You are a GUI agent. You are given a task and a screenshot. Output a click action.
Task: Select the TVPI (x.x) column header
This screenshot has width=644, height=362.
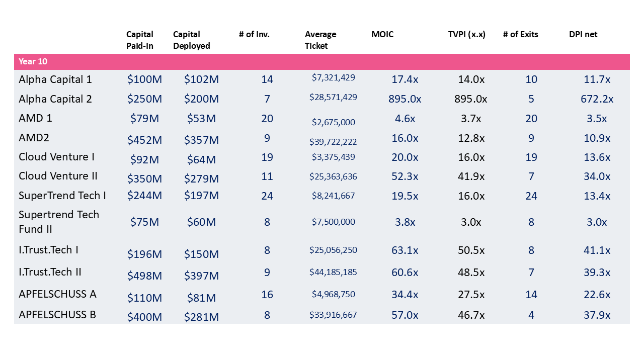(466, 35)
